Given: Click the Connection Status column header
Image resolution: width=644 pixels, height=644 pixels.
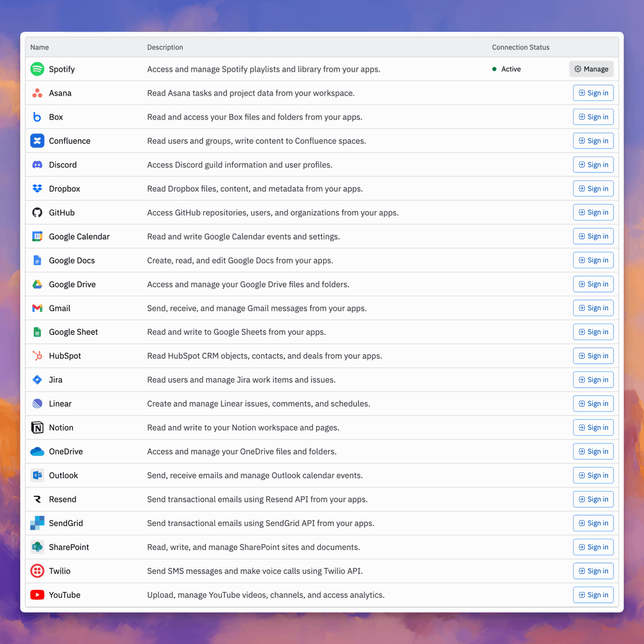Looking at the screenshot, I should tap(521, 47).
